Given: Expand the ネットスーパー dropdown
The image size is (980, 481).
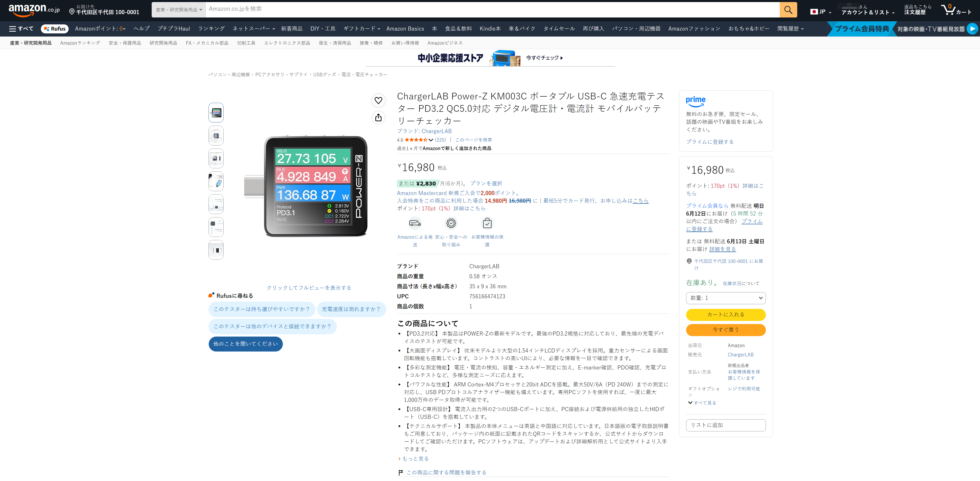Looking at the screenshot, I should click(254, 29).
